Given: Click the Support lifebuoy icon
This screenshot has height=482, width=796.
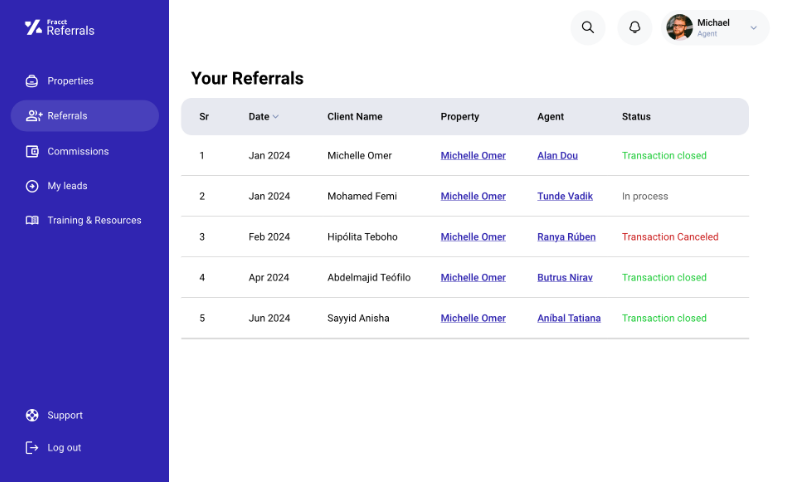Looking at the screenshot, I should coord(32,415).
